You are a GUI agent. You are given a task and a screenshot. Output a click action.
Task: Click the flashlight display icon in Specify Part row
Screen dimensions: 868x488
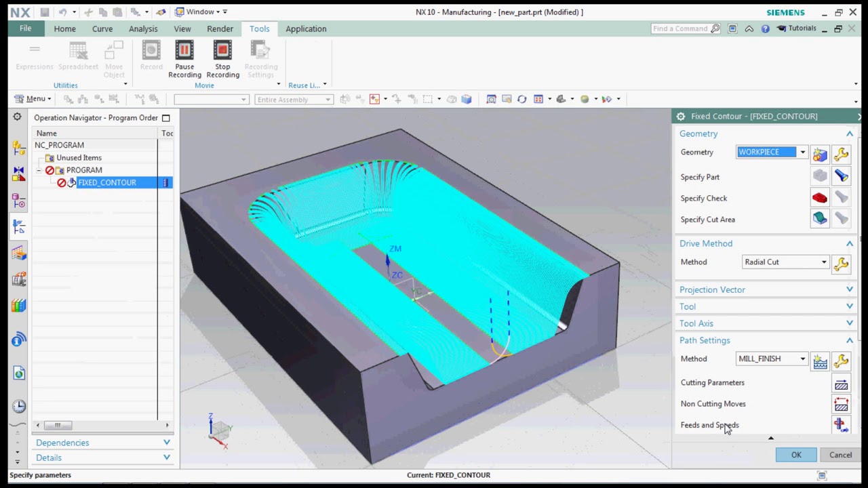841,176
